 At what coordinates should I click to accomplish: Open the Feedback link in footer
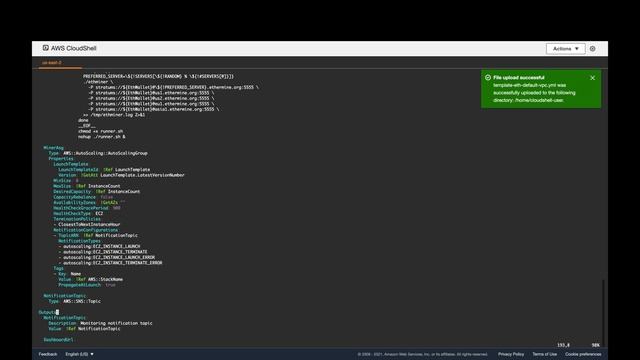point(48,354)
